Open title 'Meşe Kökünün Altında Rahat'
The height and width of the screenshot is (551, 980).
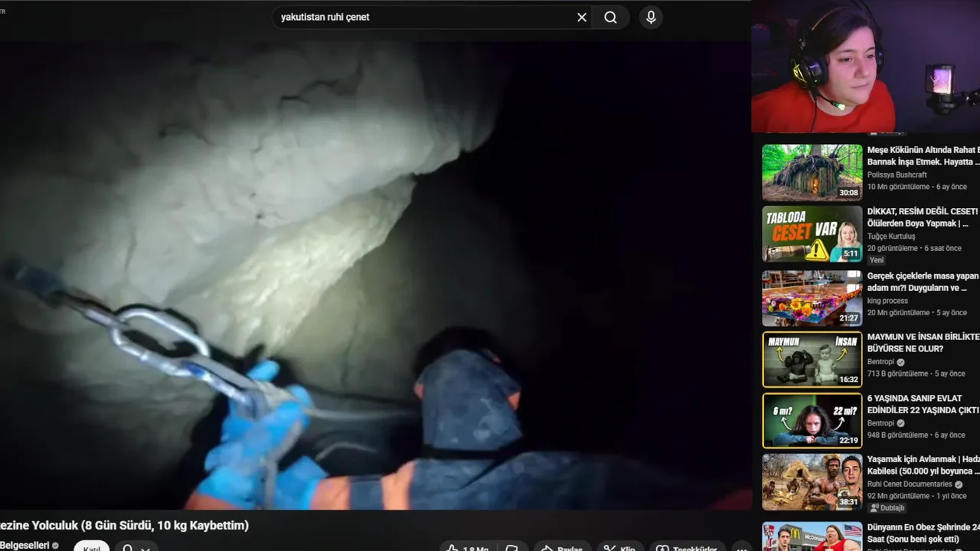923,156
